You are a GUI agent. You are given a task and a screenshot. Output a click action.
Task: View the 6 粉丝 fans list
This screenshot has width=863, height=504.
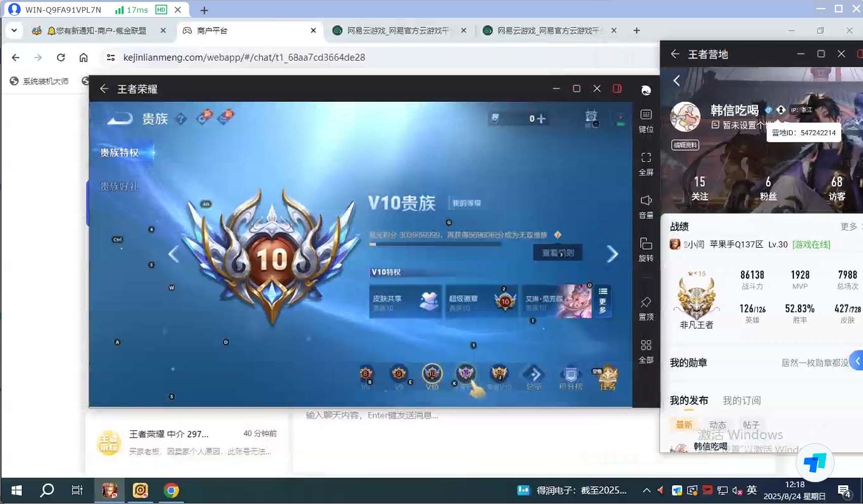(x=768, y=188)
